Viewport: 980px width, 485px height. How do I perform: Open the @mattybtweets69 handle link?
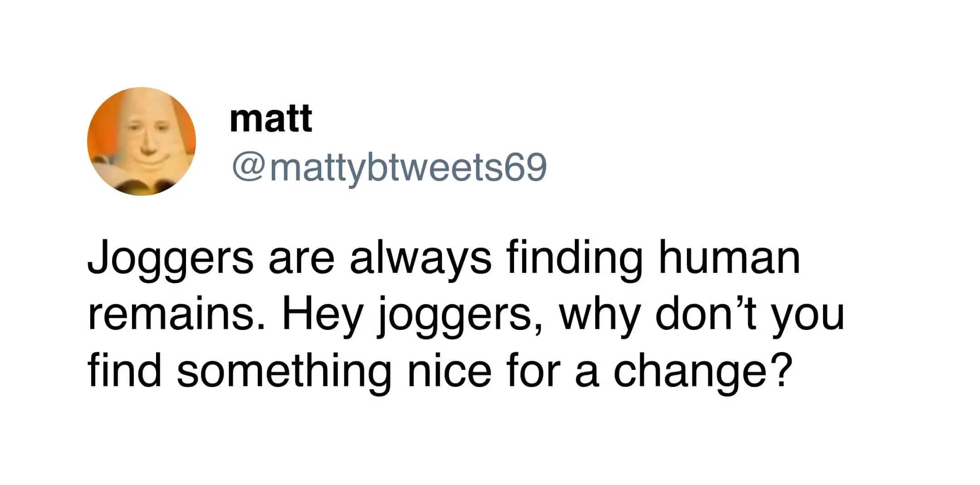click(389, 168)
